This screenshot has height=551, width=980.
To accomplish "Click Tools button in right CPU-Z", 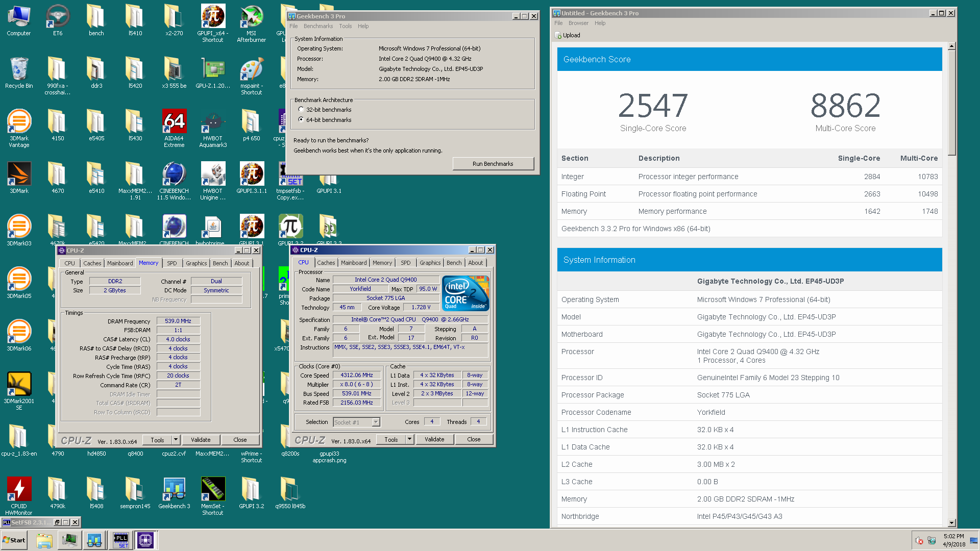I will (391, 439).
